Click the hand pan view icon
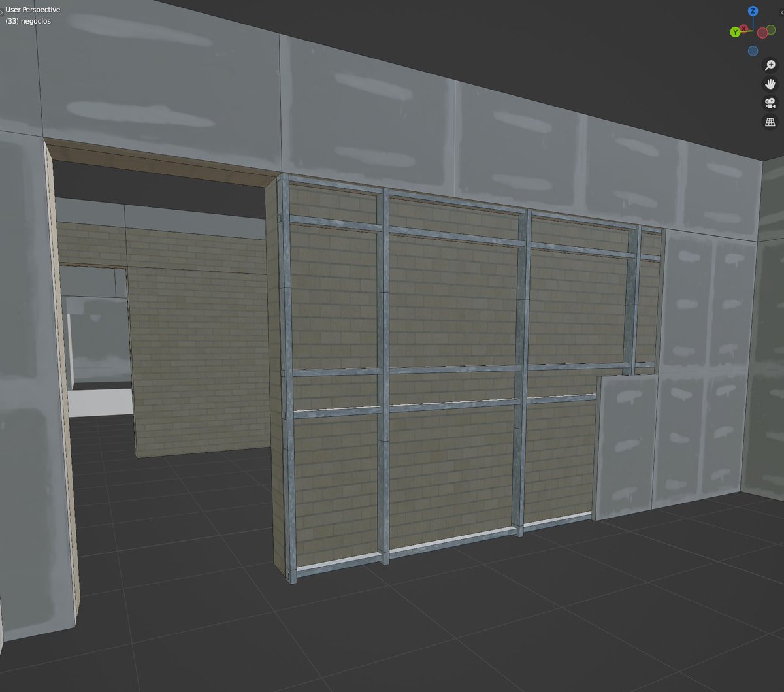Screen dimensions: 784x692 tap(770, 84)
